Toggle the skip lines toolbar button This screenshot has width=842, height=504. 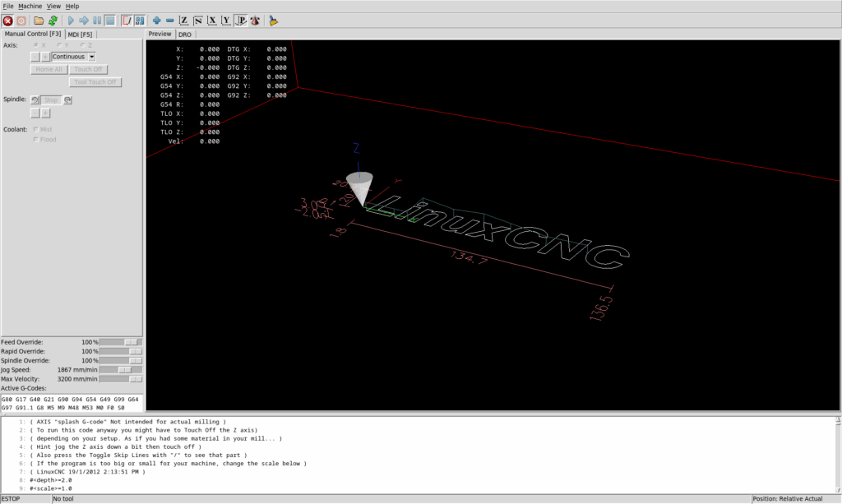click(127, 20)
